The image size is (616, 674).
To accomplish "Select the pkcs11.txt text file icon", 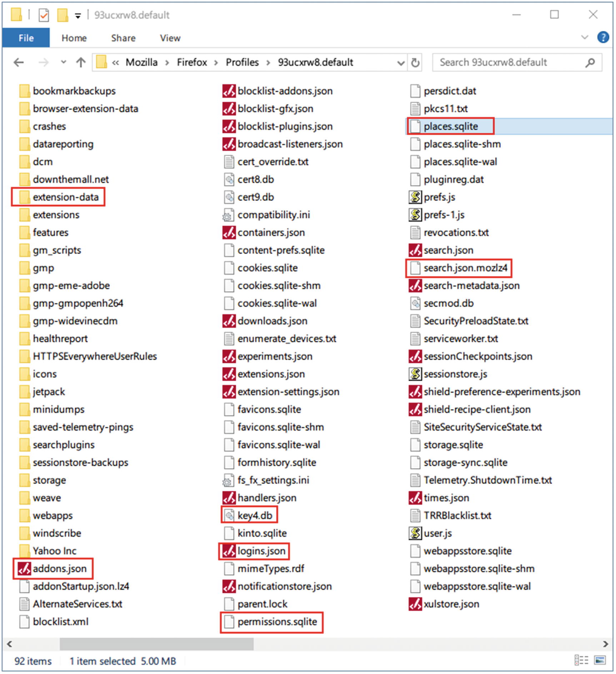I will tap(415, 109).
